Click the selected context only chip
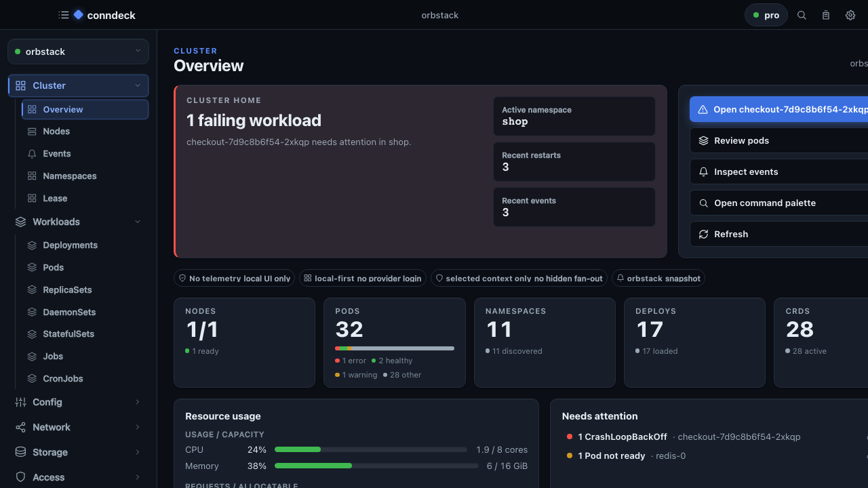This screenshot has height=488, width=868. (x=519, y=278)
